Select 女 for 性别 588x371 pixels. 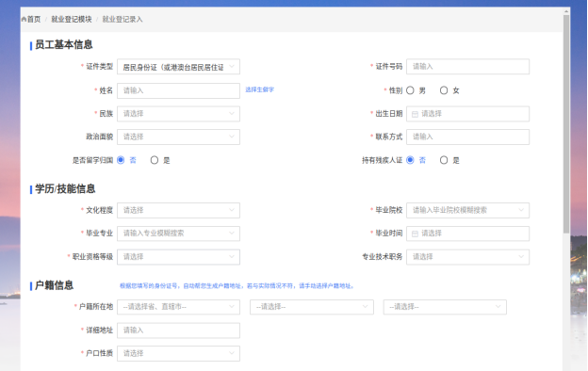[x=444, y=90]
